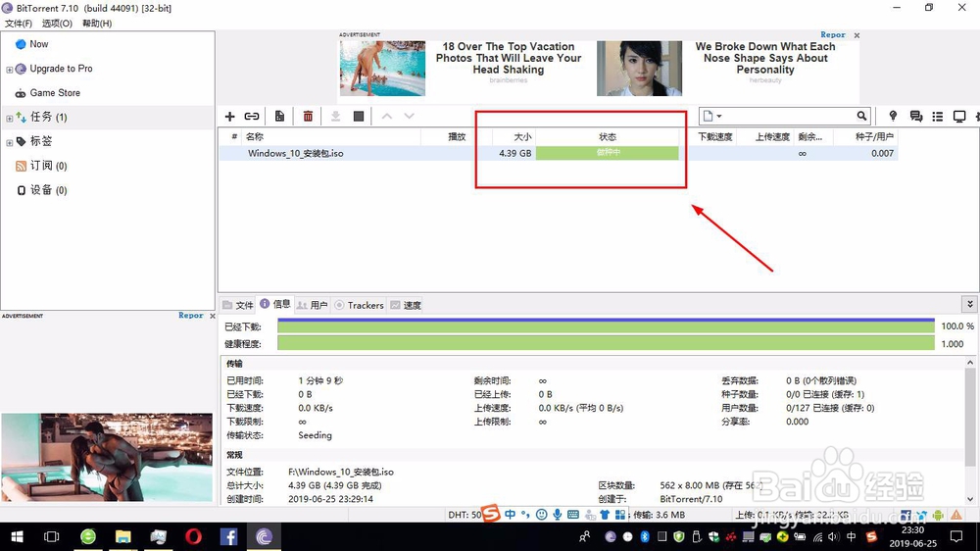Open the 帮助(H) menu
The height and width of the screenshot is (551, 980).
point(97,24)
